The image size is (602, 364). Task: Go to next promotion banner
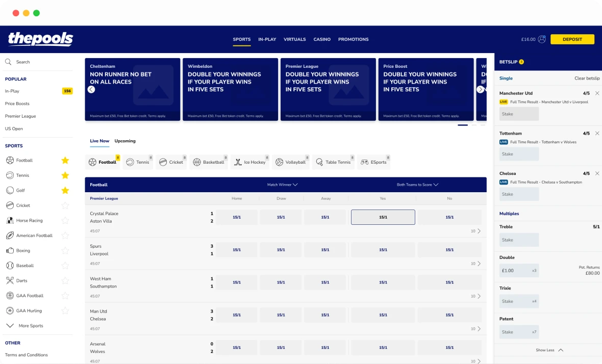[480, 89]
